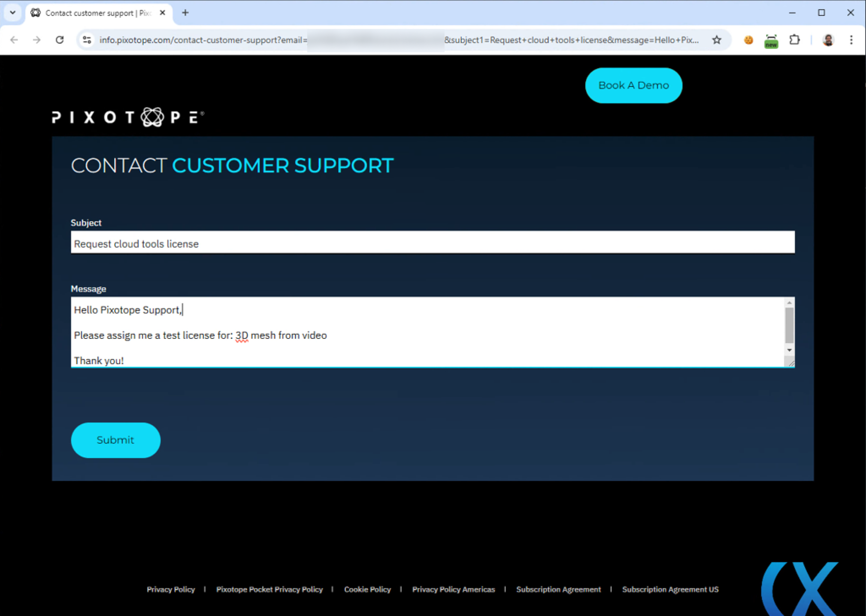Open Chrome's three-dot menu
Image resolution: width=866 pixels, height=616 pixels.
851,40
